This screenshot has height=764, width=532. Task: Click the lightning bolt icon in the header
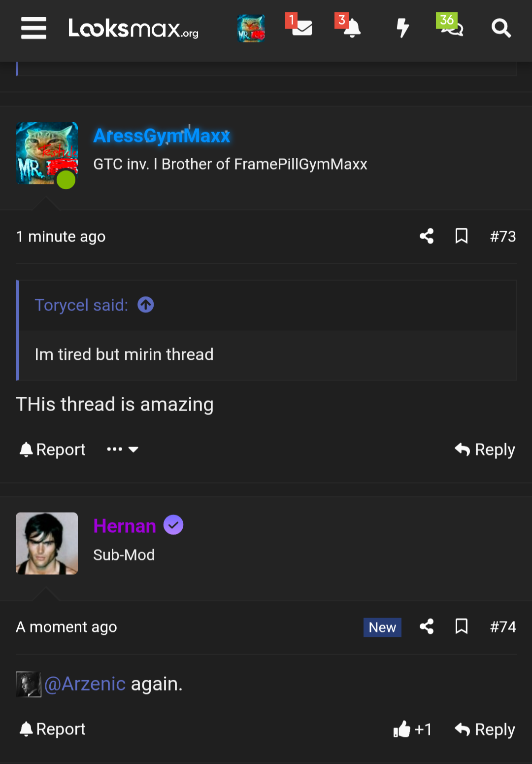point(402,28)
